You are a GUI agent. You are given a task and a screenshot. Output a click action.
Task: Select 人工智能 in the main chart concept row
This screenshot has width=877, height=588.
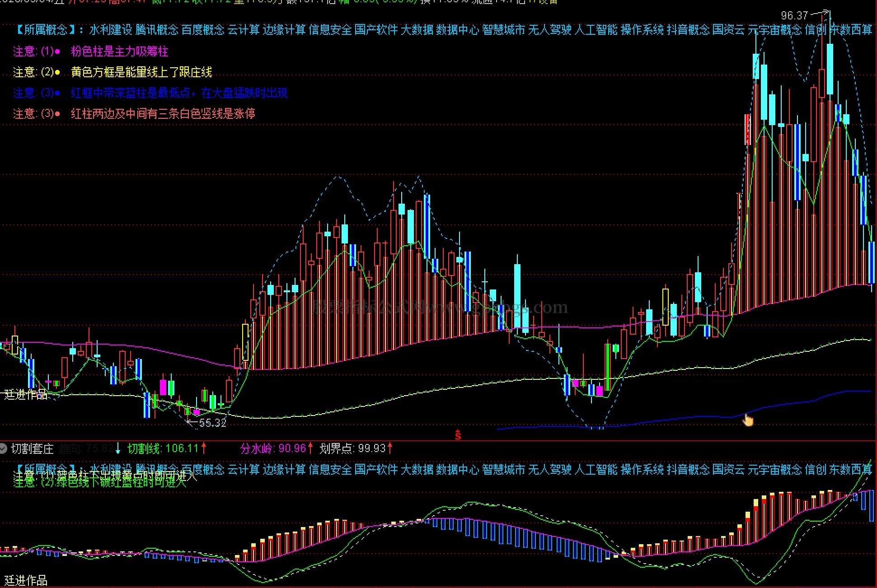point(596,30)
